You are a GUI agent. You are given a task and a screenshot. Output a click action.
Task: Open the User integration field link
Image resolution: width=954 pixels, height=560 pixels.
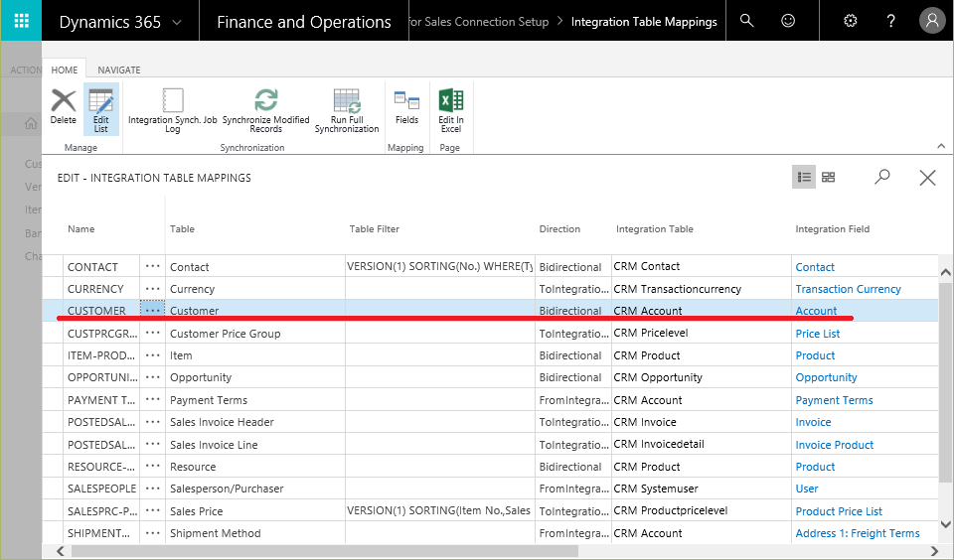coord(807,489)
